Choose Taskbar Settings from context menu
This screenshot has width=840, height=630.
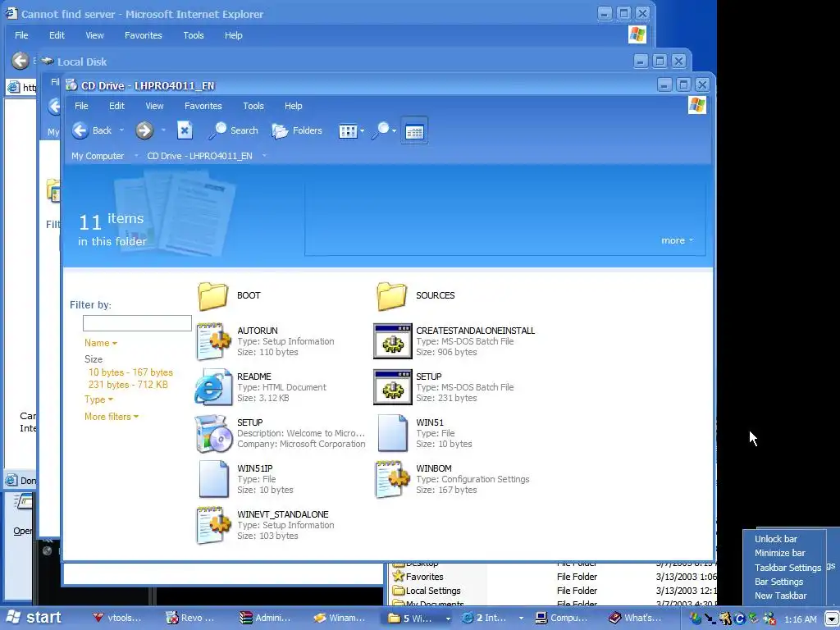pyautogui.click(x=787, y=568)
